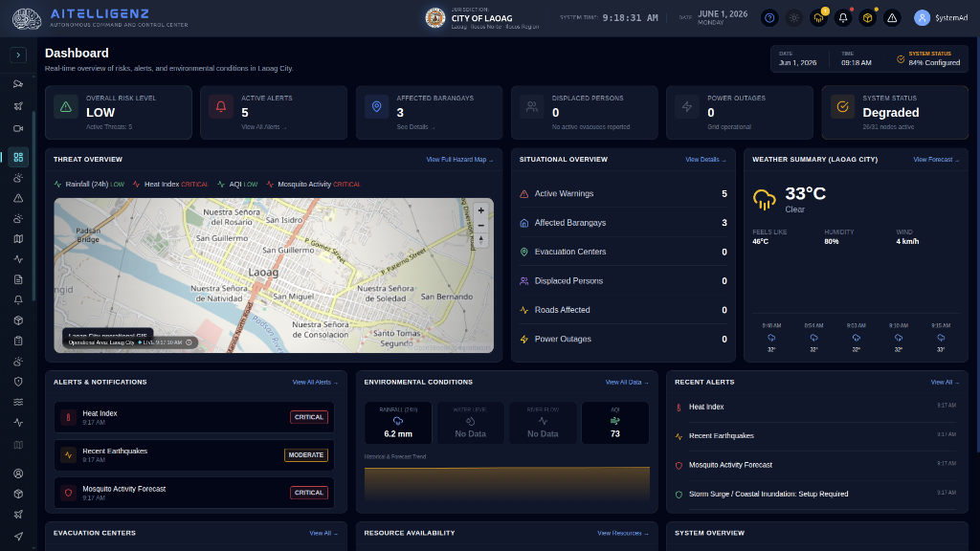This screenshot has height=551, width=980.
Task: Select the AQI 73 tile
Action: tap(615, 423)
